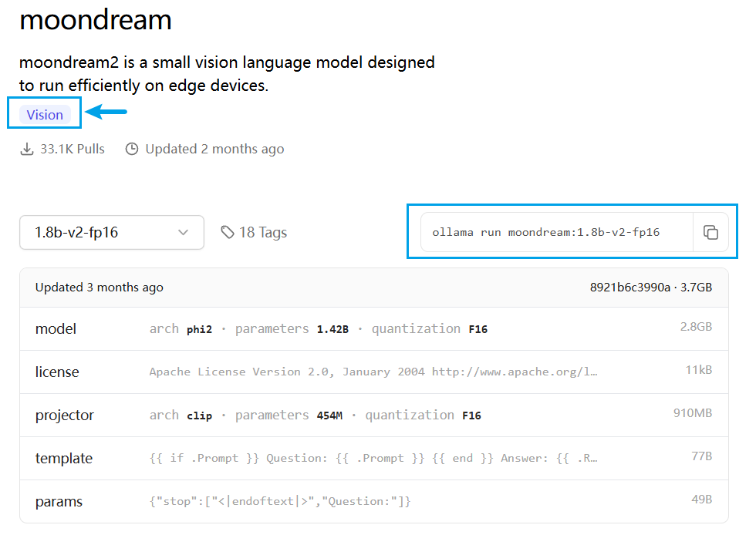Click the moondream2 description paragraph

227,74
